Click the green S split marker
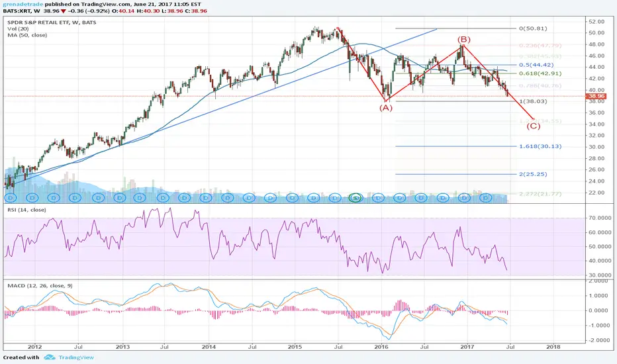The height and width of the screenshot is (364, 617). tap(356, 198)
